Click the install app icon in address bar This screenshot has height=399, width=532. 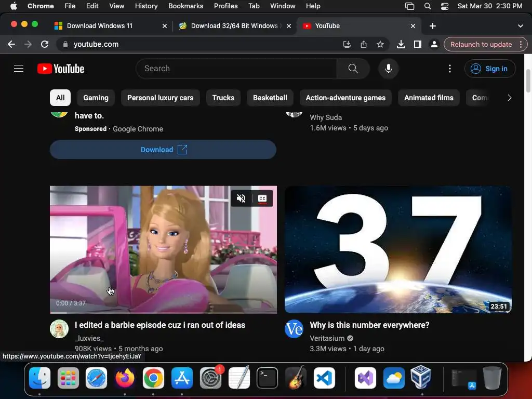(x=347, y=44)
